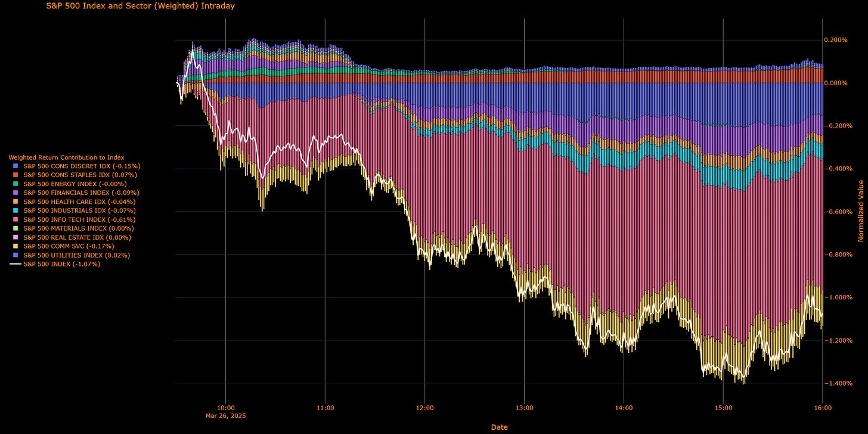Click the orange swatch beside HEALTH CARE IDX
Image resolution: width=868 pixels, height=434 pixels.
click(15, 201)
